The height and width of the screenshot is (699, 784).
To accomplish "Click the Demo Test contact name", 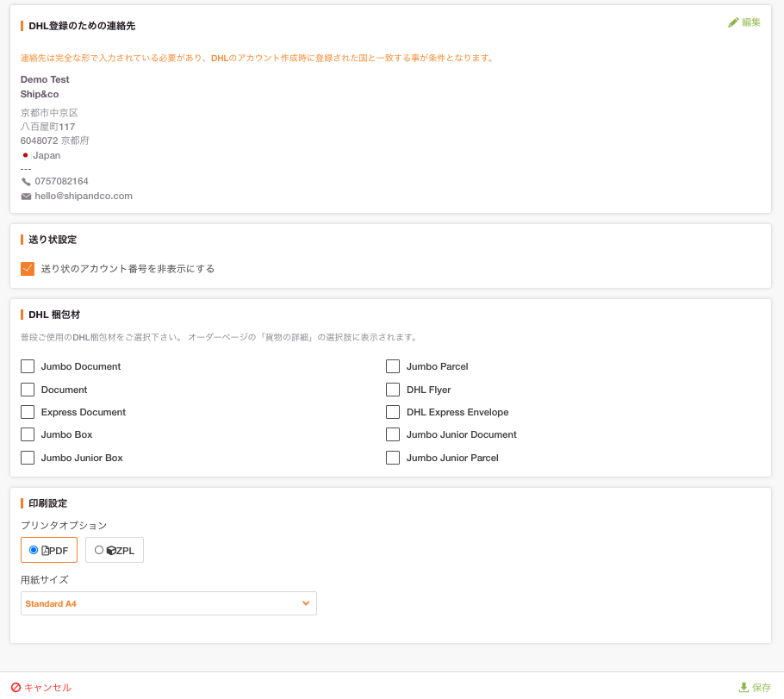I will [x=45, y=79].
